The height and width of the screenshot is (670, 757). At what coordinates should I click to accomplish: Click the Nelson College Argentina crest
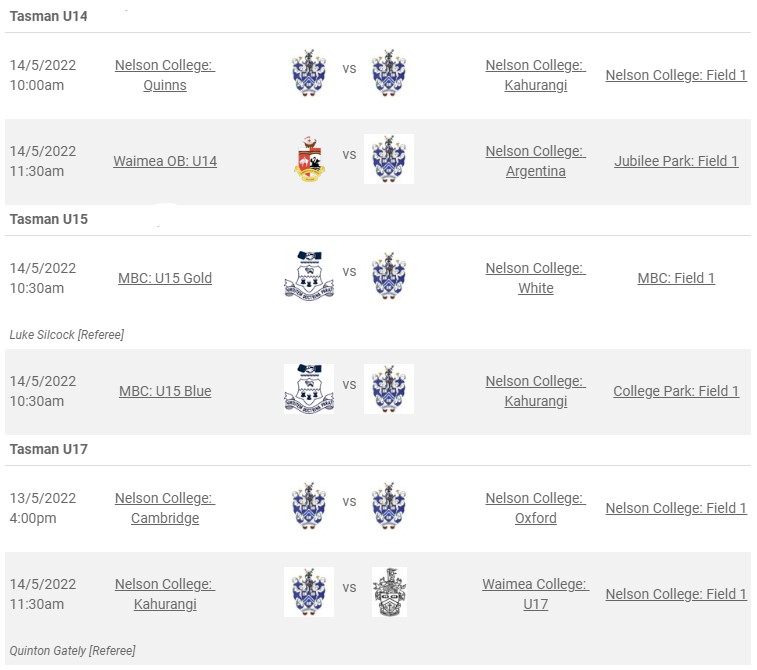389,159
